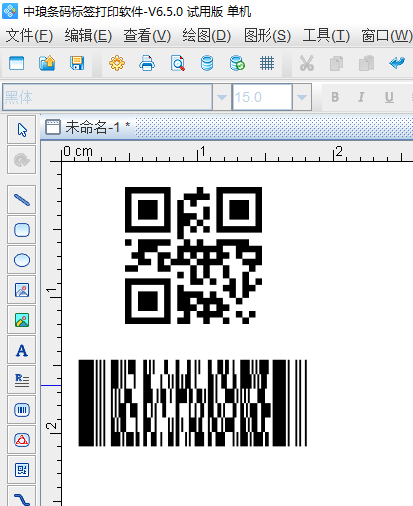Open print preview with the magnifier icon
Screen dimensions: 413x506
point(178,63)
